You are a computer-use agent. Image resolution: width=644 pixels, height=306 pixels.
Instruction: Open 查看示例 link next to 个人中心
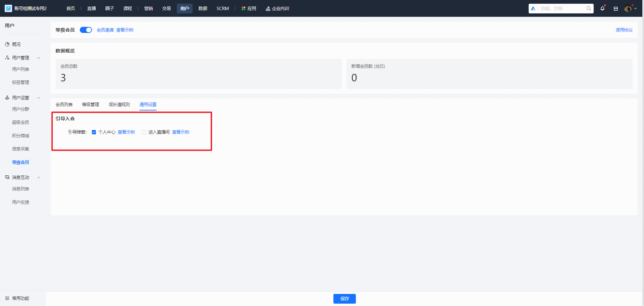coord(126,132)
